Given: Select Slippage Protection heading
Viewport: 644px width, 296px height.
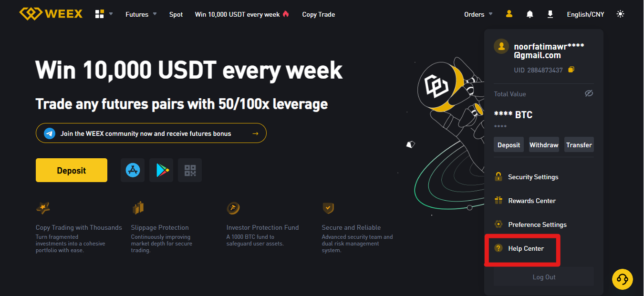Looking at the screenshot, I should 160,227.
